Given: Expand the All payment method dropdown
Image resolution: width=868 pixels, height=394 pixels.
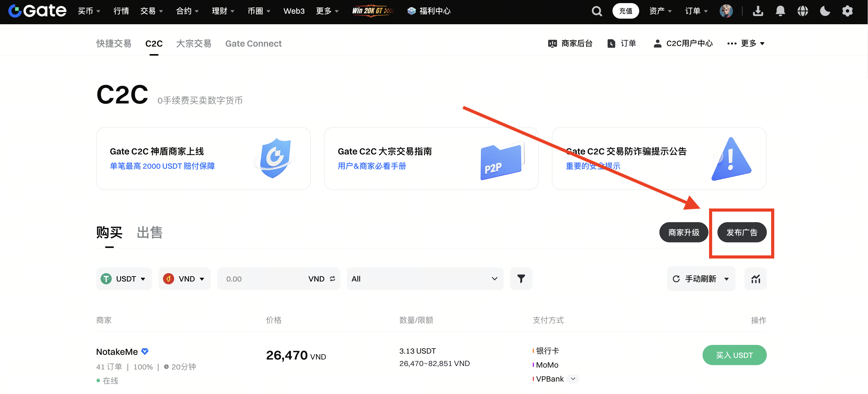Looking at the screenshot, I should pyautogui.click(x=425, y=279).
